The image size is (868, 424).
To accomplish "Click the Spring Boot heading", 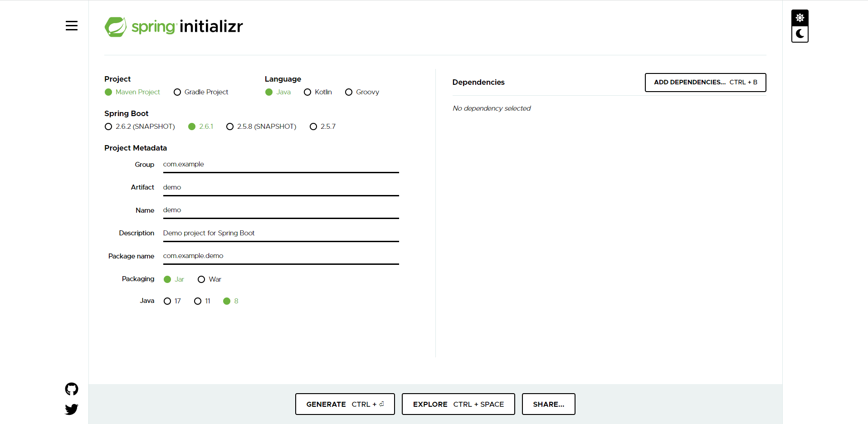I will tap(127, 113).
